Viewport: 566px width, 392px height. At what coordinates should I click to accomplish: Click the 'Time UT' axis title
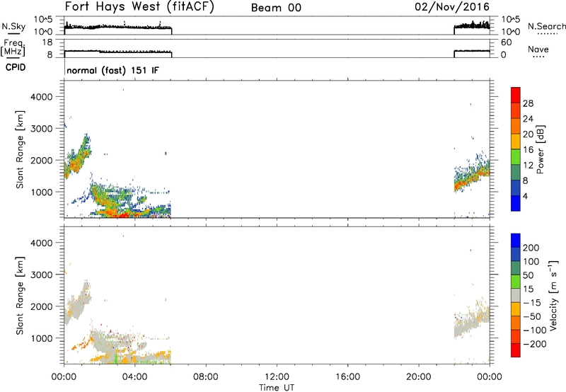click(x=277, y=387)
